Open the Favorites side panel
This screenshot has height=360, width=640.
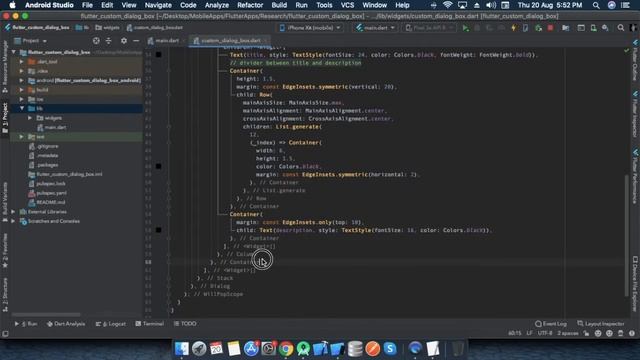(5, 251)
